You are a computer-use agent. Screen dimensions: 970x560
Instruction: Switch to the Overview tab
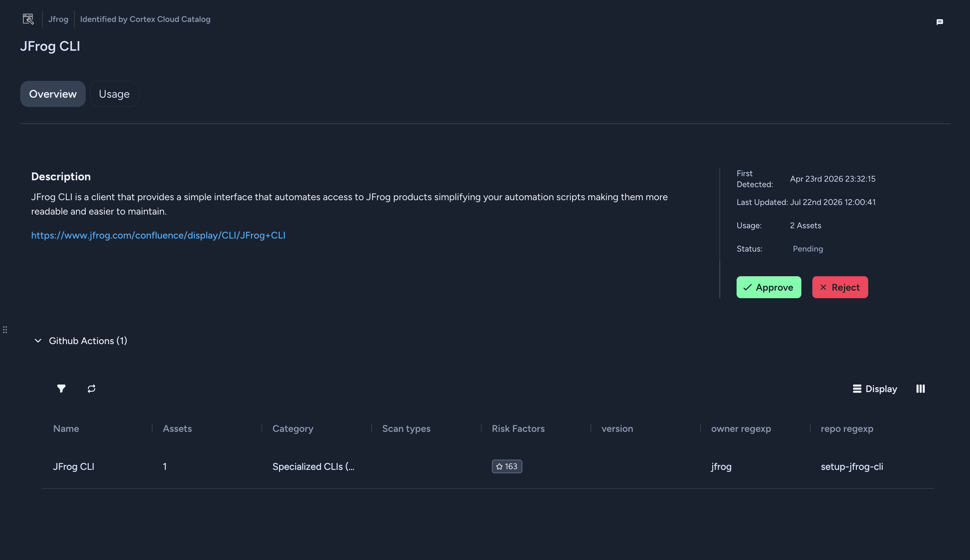coord(53,94)
